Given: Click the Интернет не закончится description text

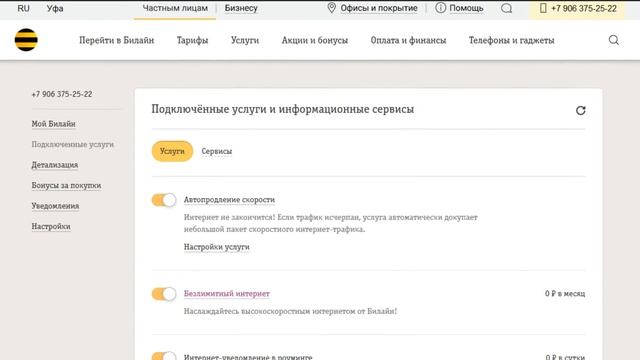Looking at the screenshot, I should [331, 223].
